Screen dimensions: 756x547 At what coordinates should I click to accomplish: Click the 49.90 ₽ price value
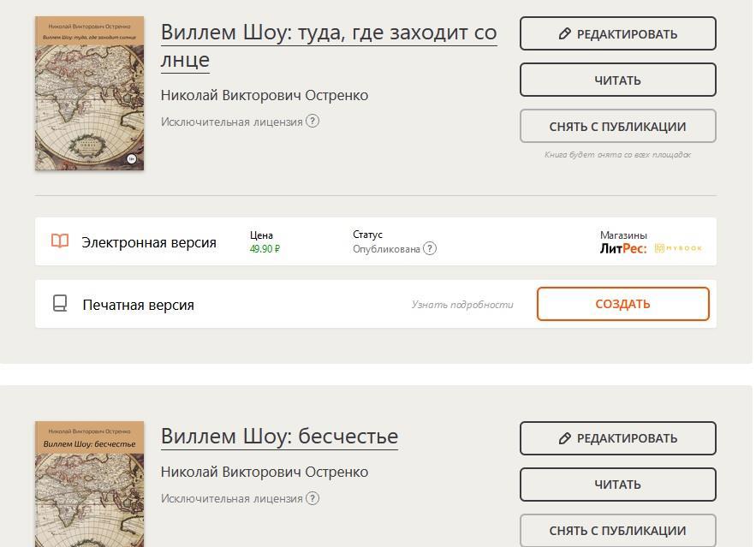(x=265, y=248)
